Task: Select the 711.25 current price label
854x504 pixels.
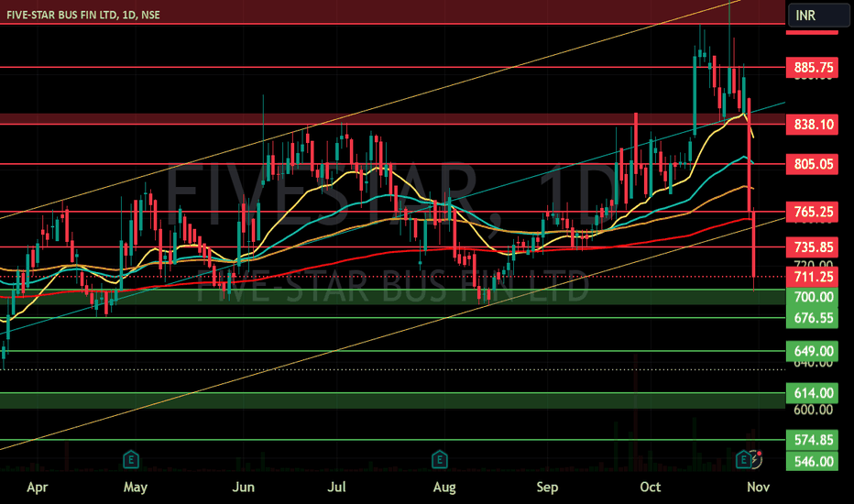Action: (812, 277)
